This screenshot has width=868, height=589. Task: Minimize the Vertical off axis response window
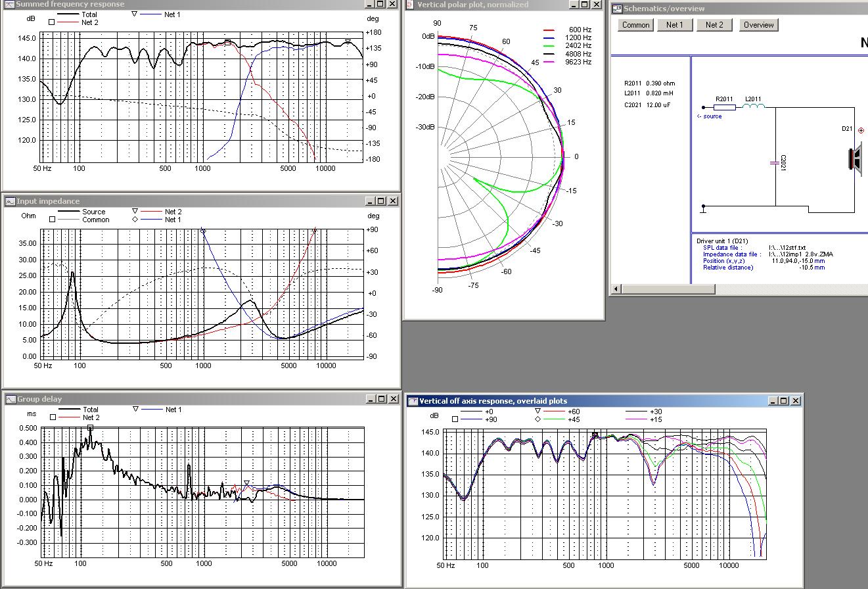pos(773,400)
